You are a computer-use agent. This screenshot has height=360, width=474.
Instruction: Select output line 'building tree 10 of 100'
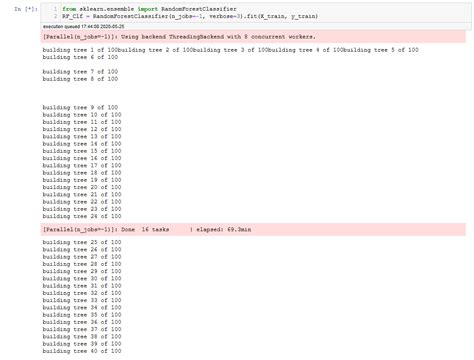tap(82, 115)
